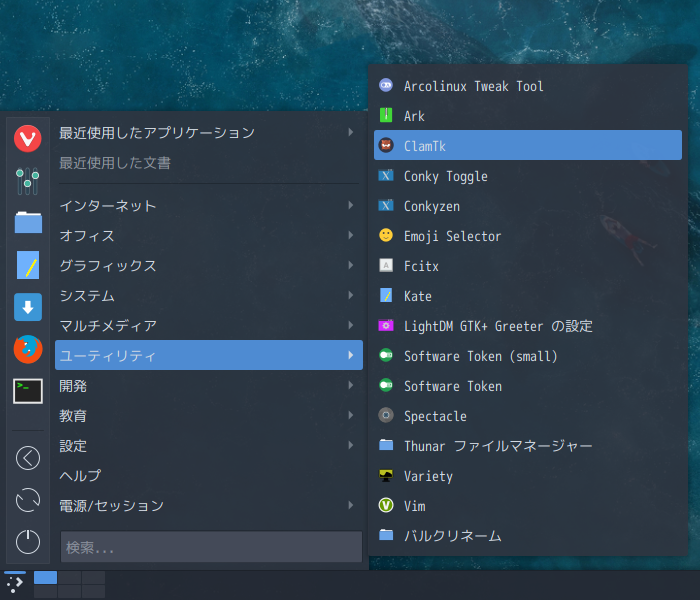Image resolution: width=700 pixels, height=600 pixels.
Task: Launch Emoji Selector by its label
Action: coord(452,236)
